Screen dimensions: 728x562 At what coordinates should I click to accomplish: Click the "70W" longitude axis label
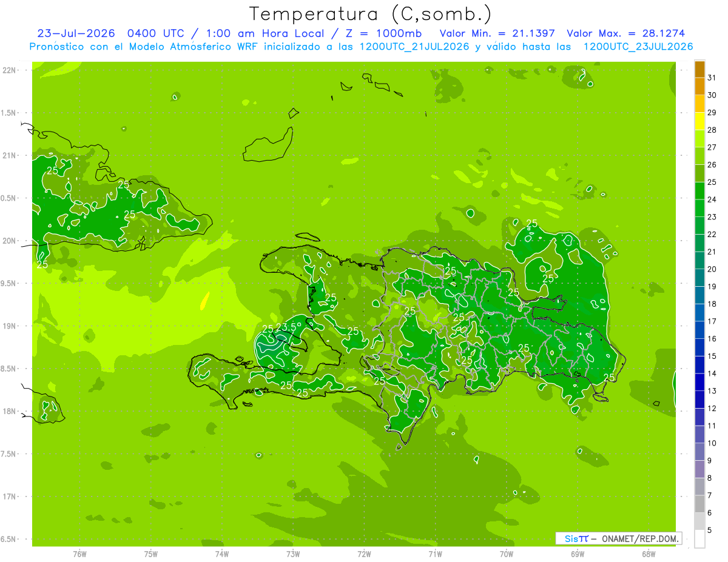(x=507, y=554)
